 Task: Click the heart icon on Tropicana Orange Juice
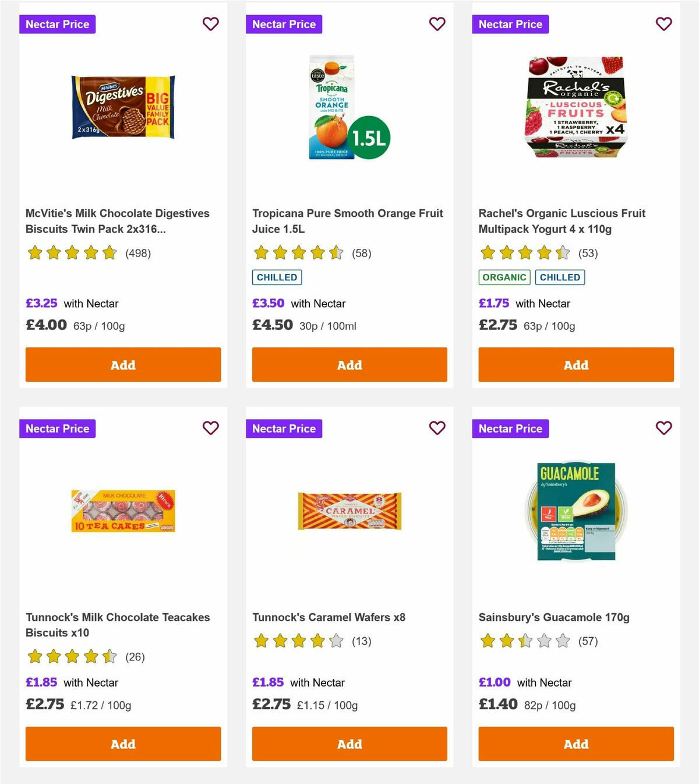[x=437, y=24]
